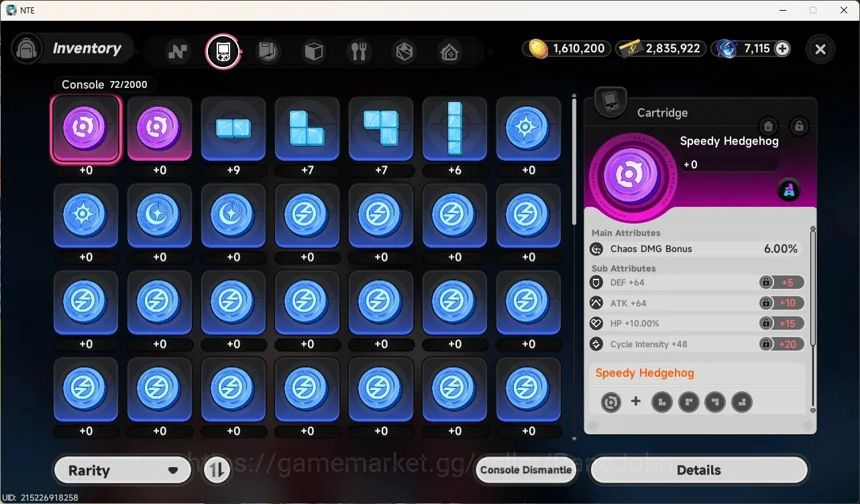Image resolution: width=860 pixels, height=504 pixels.
Task: Toggle the lock beside DEF +64
Action: tap(765, 282)
